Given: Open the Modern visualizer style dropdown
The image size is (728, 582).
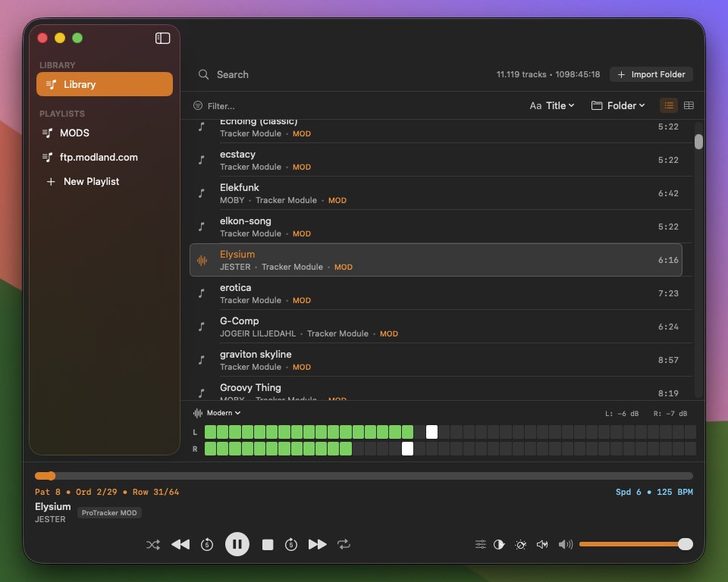Looking at the screenshot, I should pos(223,412).
